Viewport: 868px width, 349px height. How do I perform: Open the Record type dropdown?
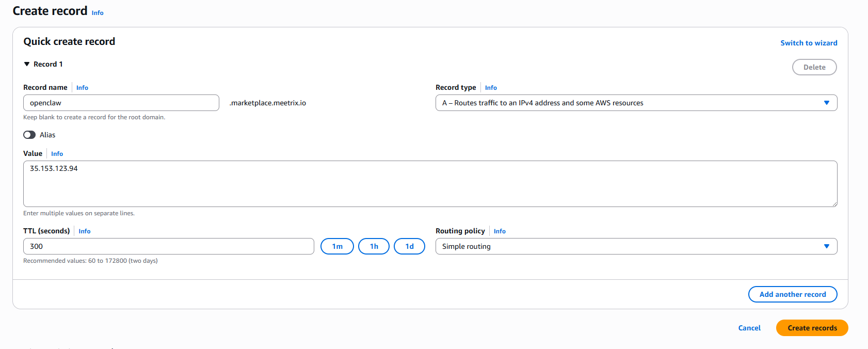(636, 103)
